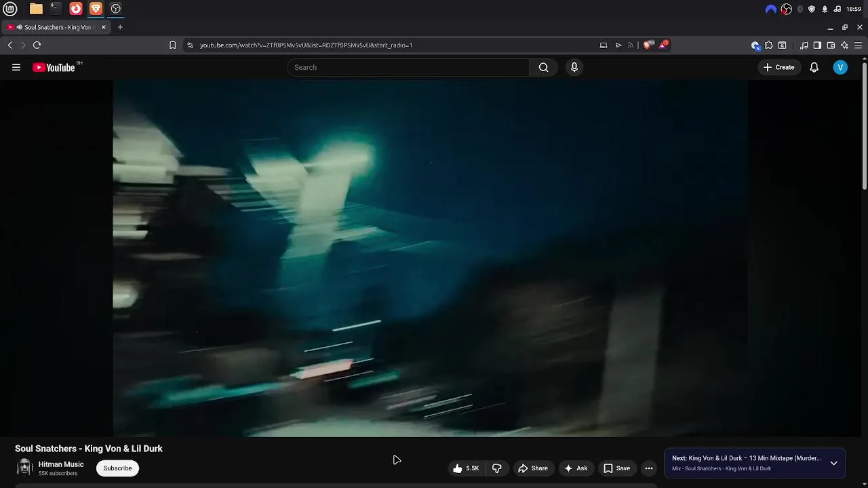Click the Hitman Music channel avatar

tap(24, 468)
